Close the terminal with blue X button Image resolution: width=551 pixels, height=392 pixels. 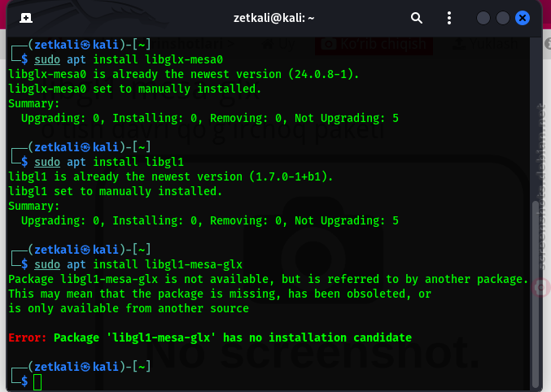523,18
